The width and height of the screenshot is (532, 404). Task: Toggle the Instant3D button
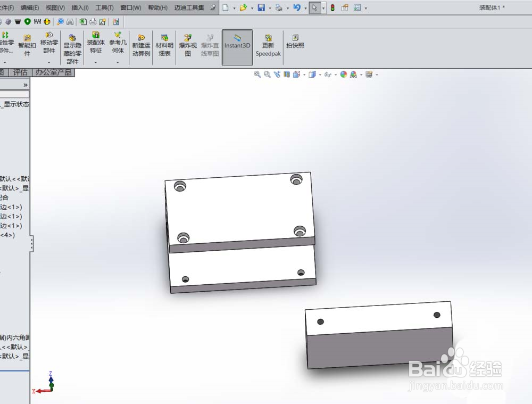pyautogui.click(x=237, y=47)
